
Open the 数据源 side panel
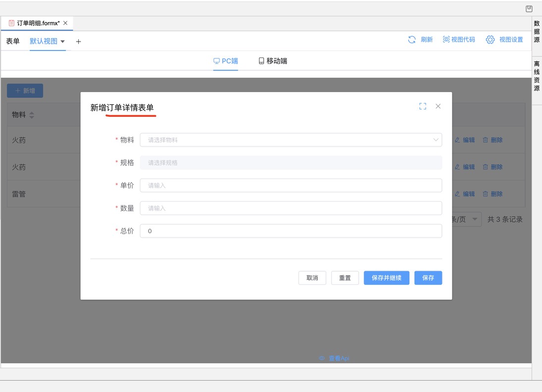[x=537, y=32]
